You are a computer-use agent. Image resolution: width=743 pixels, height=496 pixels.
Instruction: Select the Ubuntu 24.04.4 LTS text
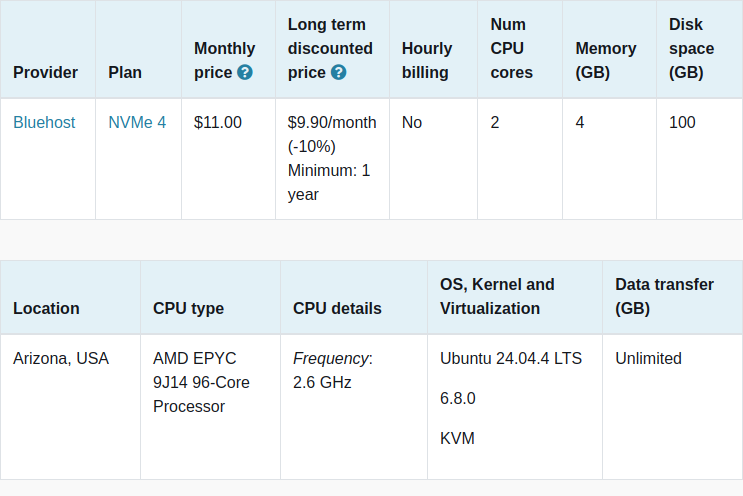[511, 358]
